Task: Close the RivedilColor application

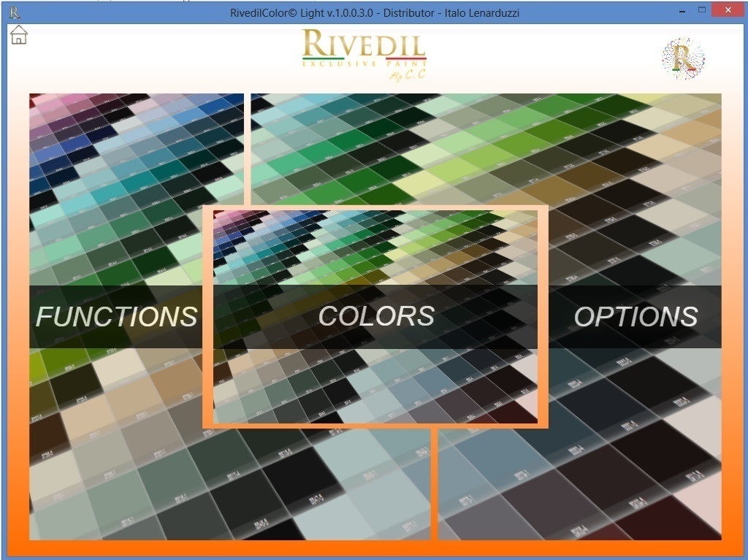Action: [x=728, y=10]
